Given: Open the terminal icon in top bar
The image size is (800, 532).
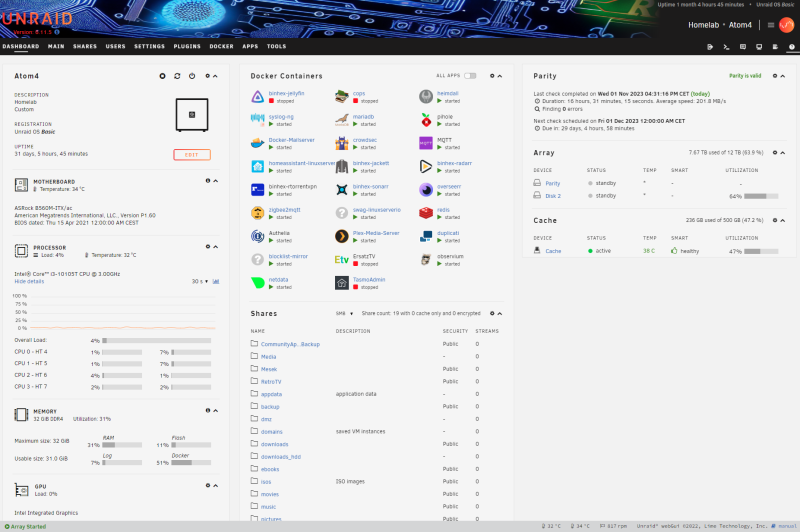Looking at the screenshot, I should click(x=727, y=46).
